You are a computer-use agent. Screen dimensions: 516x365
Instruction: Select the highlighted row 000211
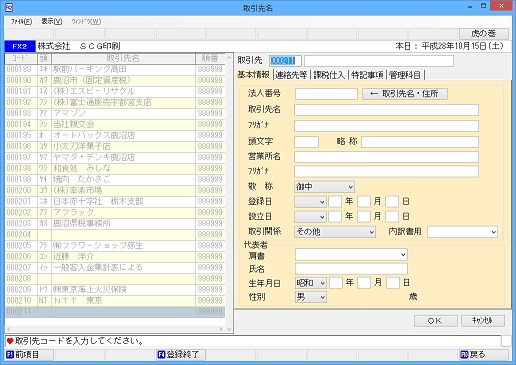[115, 312]
